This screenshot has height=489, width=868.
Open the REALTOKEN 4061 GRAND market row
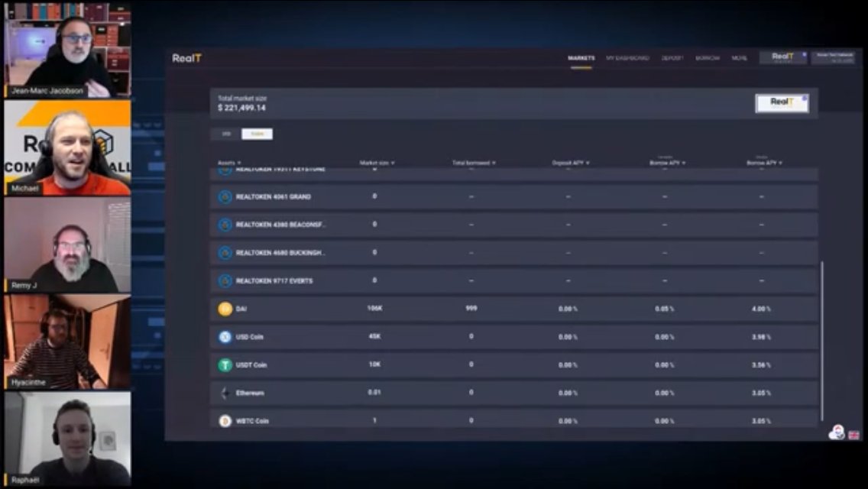tap(513, 196)
